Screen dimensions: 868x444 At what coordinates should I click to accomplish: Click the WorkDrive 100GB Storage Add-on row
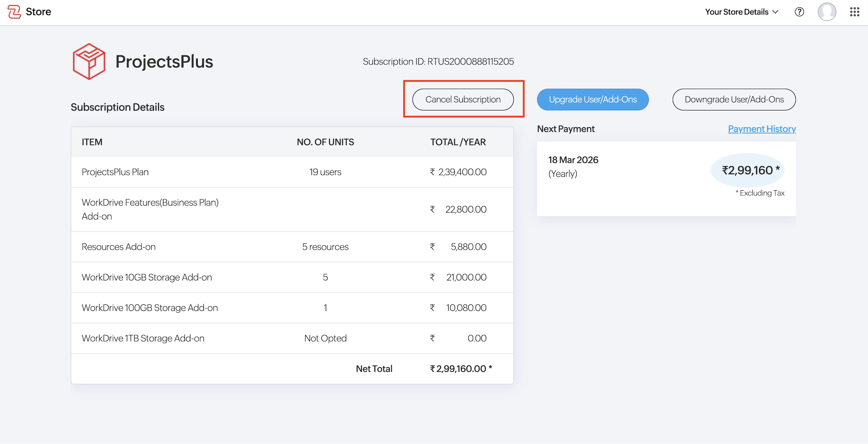coord(292,308)
